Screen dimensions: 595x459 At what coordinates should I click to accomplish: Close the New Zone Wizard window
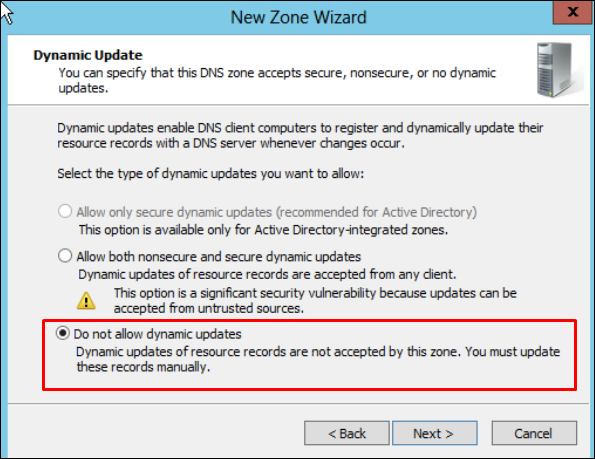[573, 12]
